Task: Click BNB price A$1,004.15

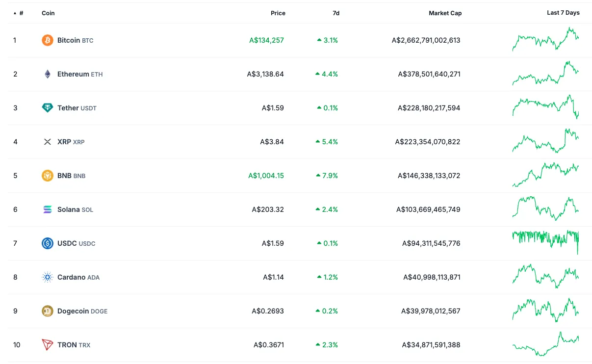Action: pos(266,176)
